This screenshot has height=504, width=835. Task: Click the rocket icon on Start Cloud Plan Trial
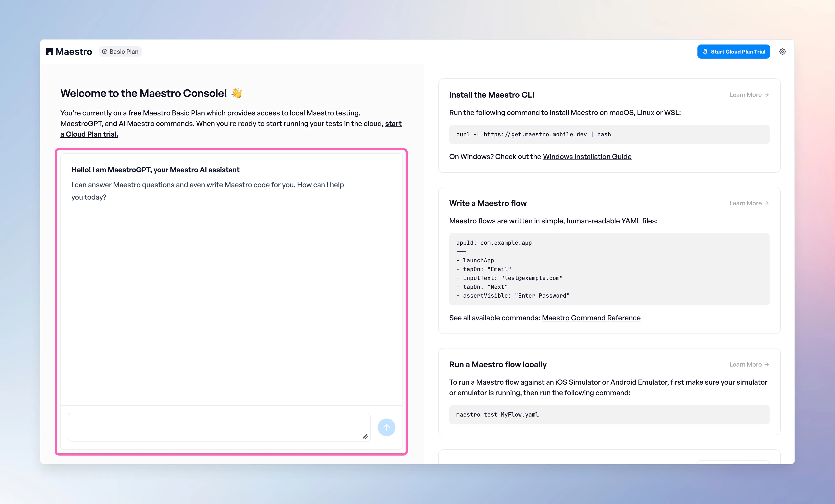click(705, 52)
